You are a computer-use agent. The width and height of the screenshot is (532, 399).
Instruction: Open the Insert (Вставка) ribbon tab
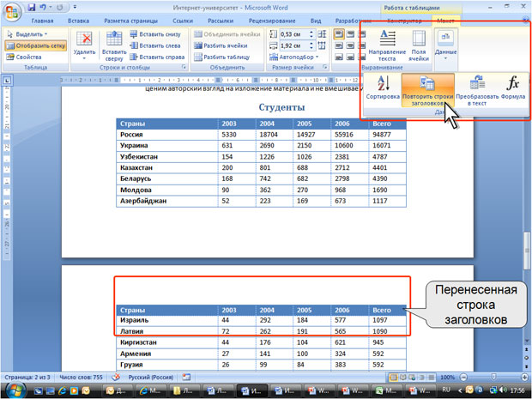78,21
